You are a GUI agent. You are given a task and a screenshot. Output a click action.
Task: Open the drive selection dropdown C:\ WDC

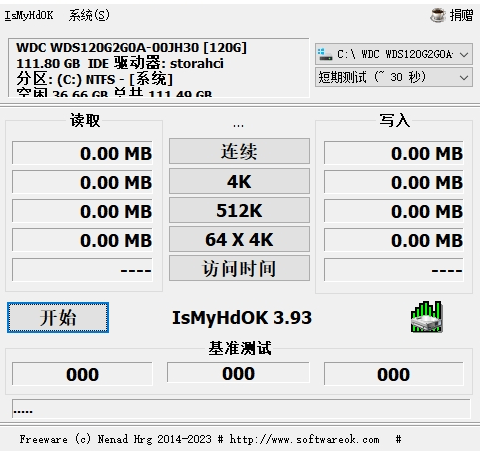[394, 54]
